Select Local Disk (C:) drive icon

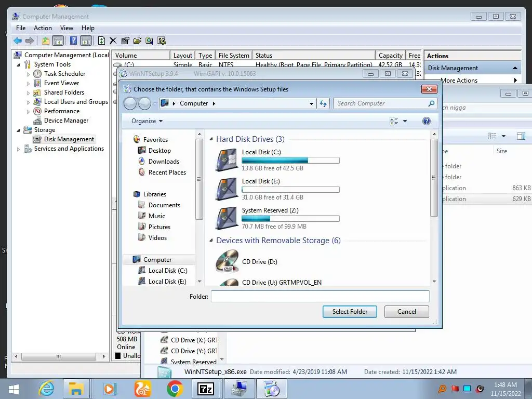(227, 160)
